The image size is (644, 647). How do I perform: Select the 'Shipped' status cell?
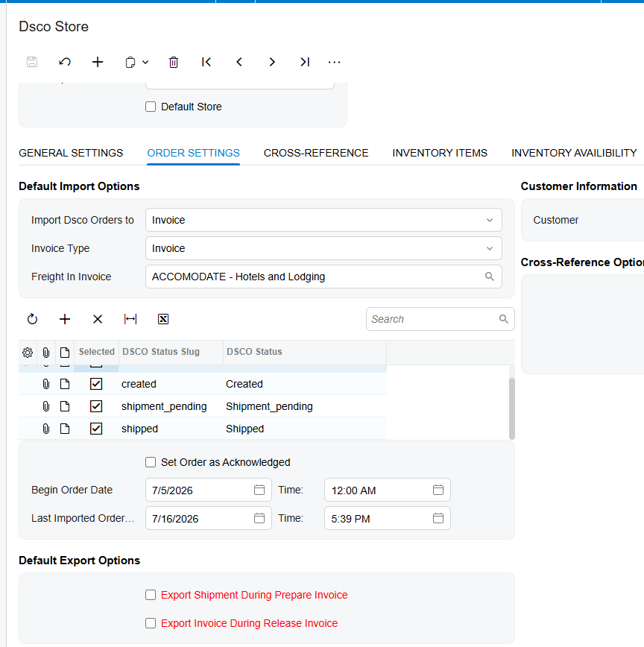click(305, 429)
